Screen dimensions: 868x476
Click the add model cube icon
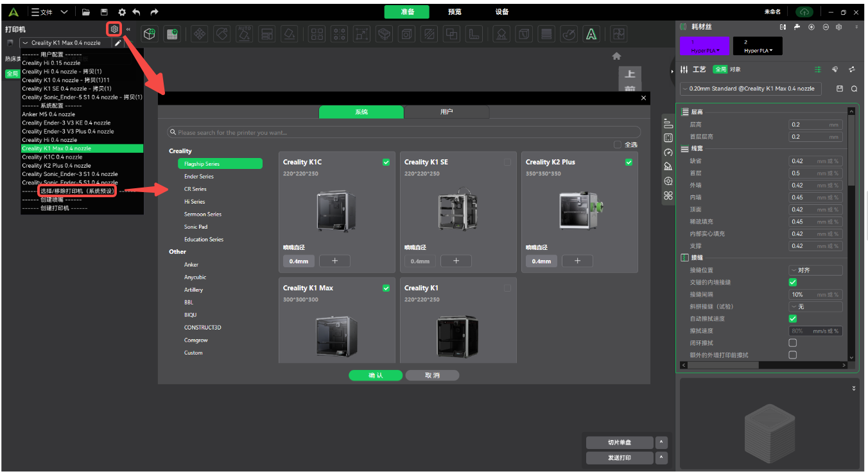pos(150,34)
